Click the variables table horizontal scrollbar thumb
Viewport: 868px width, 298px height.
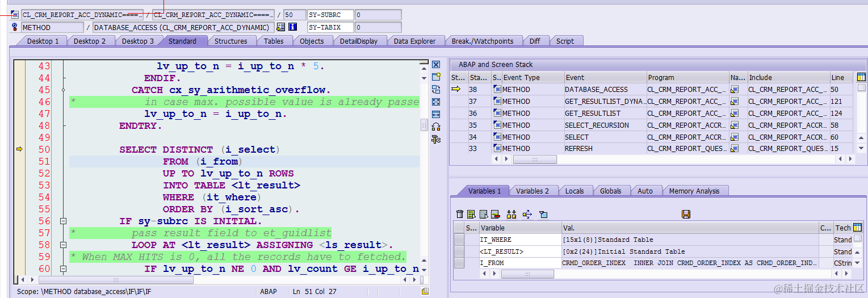click(x=528, y=274)
